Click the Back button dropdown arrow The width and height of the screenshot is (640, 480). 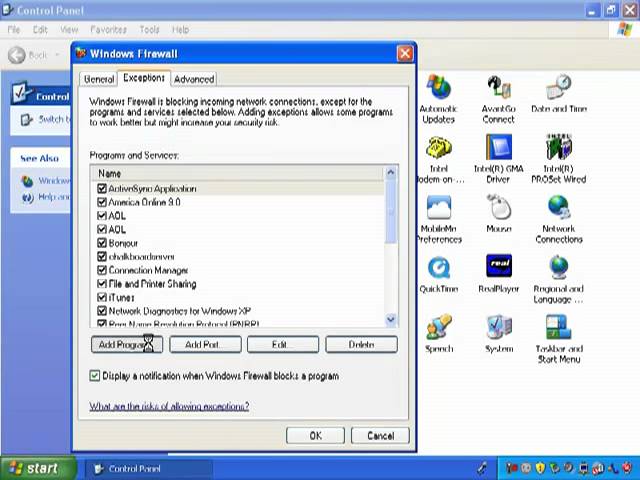[57, 55]
